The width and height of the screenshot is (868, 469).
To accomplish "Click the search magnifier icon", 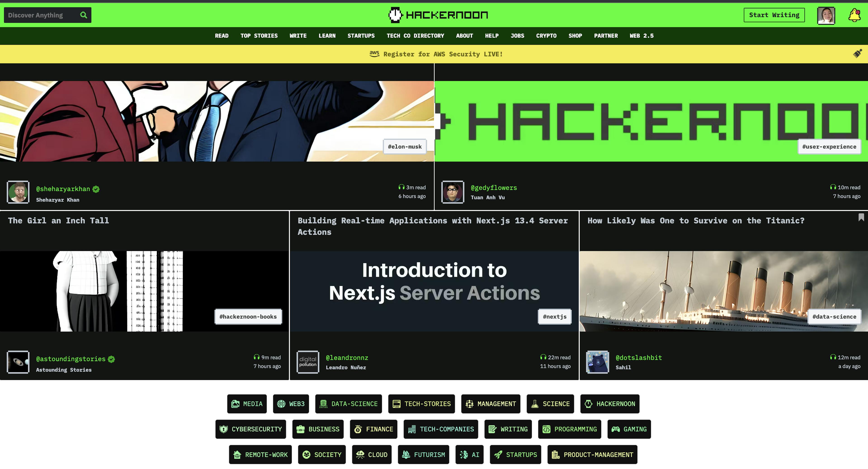I will pos(84,14).
